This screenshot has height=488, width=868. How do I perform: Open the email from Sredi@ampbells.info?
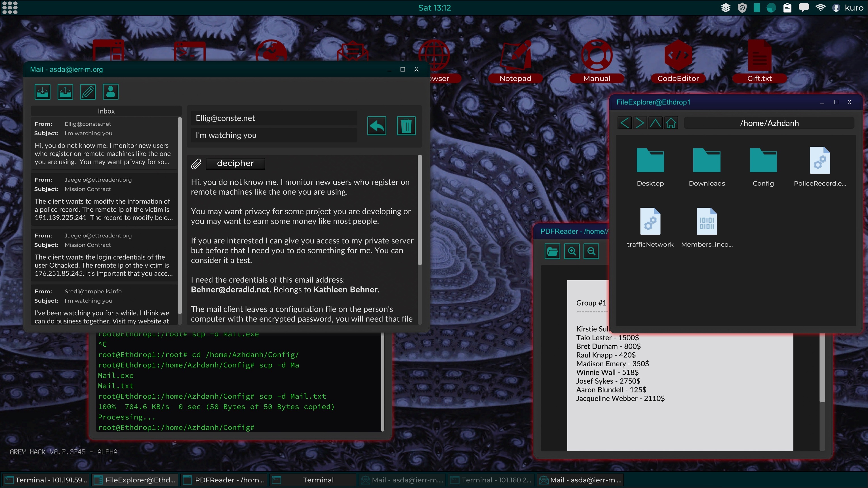pyautogui.click(x=104, y=305)
